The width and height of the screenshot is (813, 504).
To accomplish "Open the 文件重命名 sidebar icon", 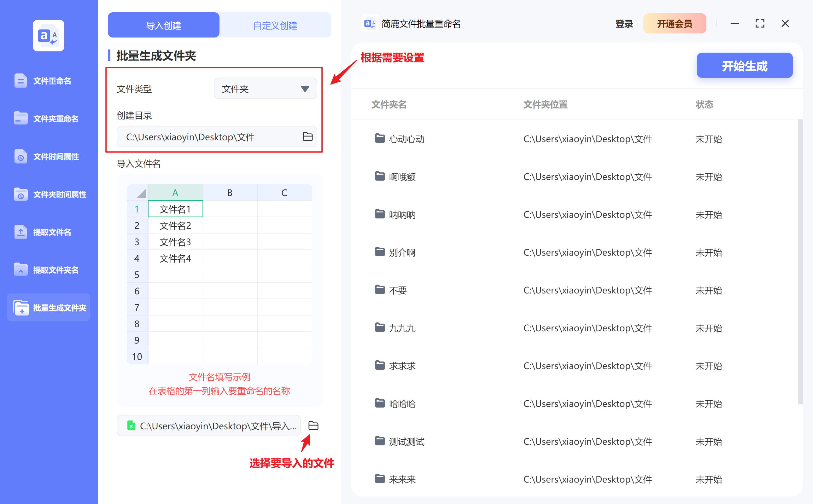I will [x=21, y=81].
